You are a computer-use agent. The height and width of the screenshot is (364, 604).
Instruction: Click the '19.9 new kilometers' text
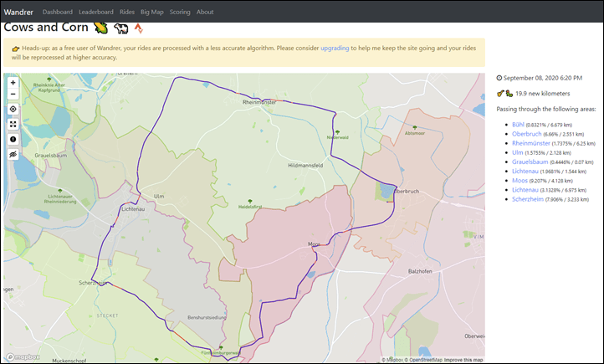[x=542, y=94]
